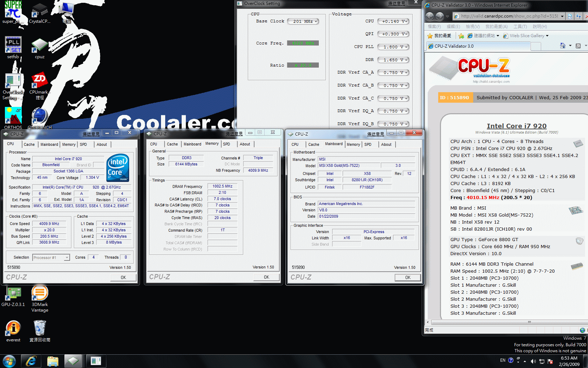588x368 pixels.
Task: Switch to Cache tab in left CPU-Z
Action: tap(29, 144)
